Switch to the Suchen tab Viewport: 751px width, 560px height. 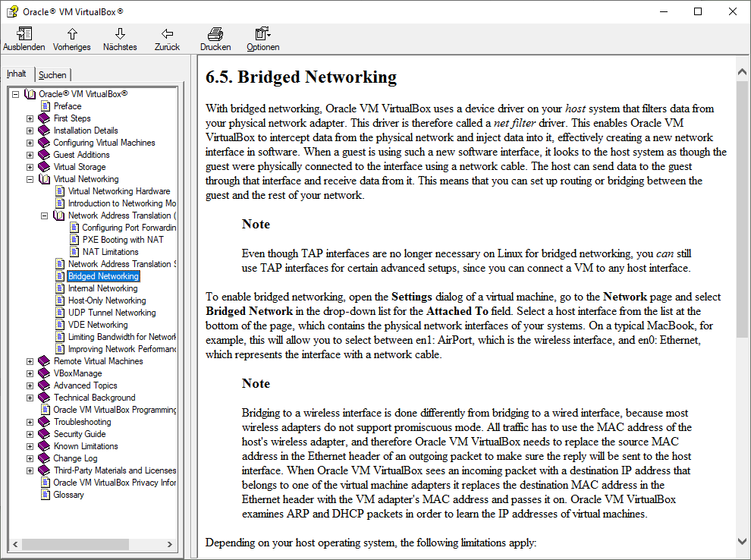point(52,74)
